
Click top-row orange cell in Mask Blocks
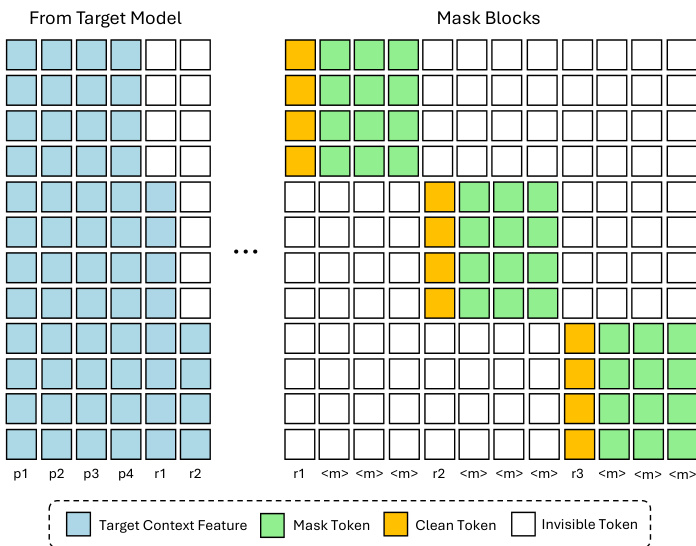click(x=301, y=56)
